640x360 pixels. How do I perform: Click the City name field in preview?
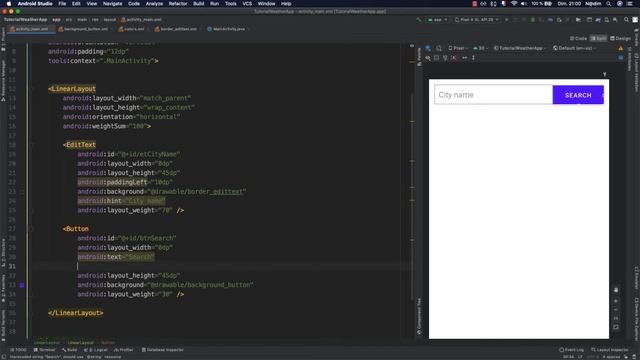(493, 95)
